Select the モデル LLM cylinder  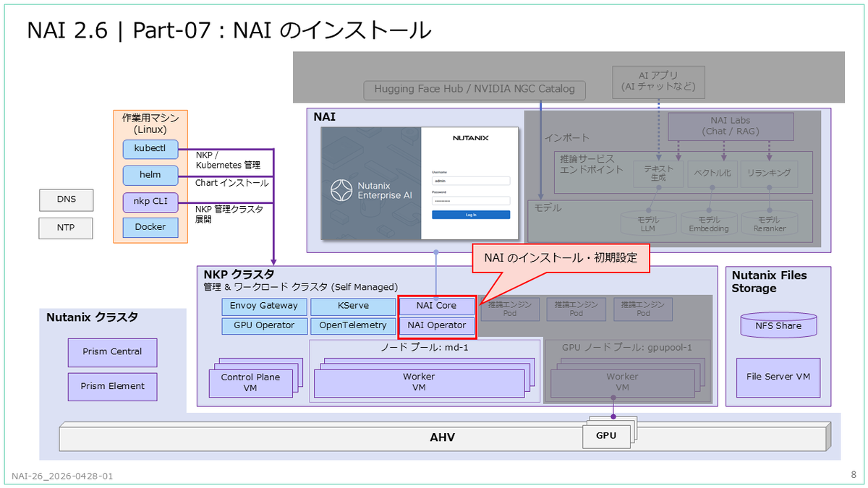647,223
